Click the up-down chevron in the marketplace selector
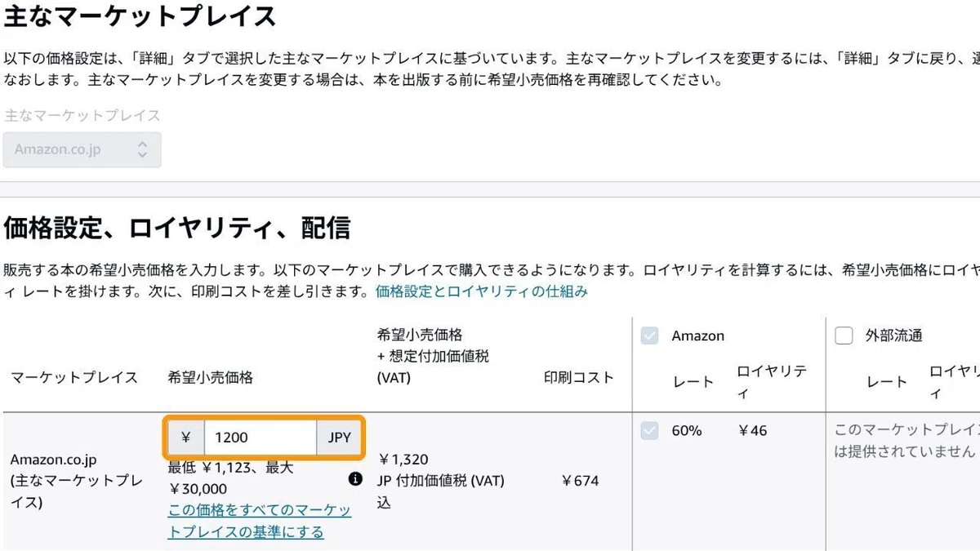Screen dimensions: 980x551 pos(142,150)
